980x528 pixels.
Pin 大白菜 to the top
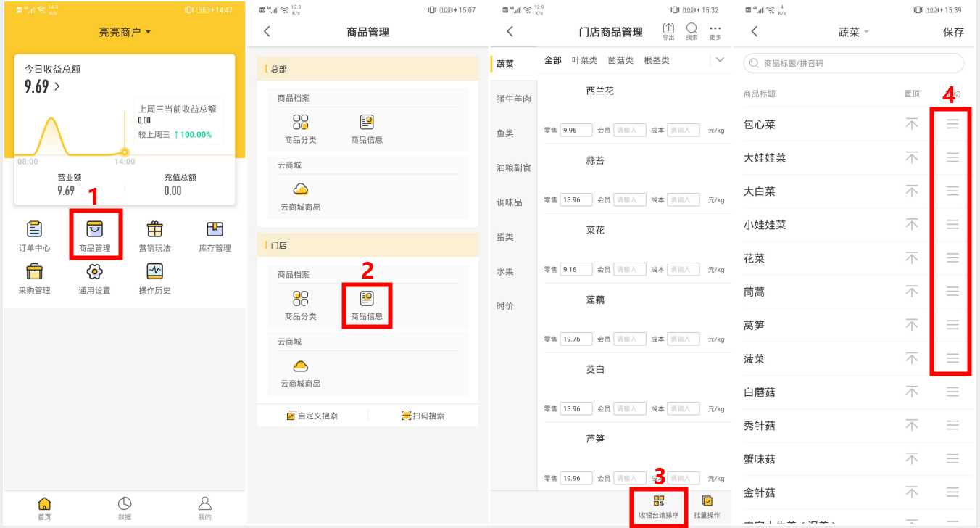(912, 191)
